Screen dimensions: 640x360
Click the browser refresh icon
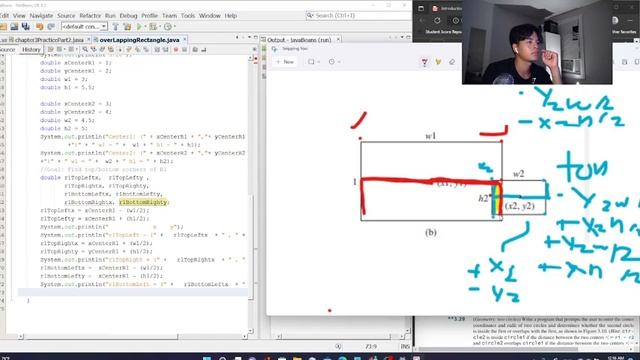437,20
